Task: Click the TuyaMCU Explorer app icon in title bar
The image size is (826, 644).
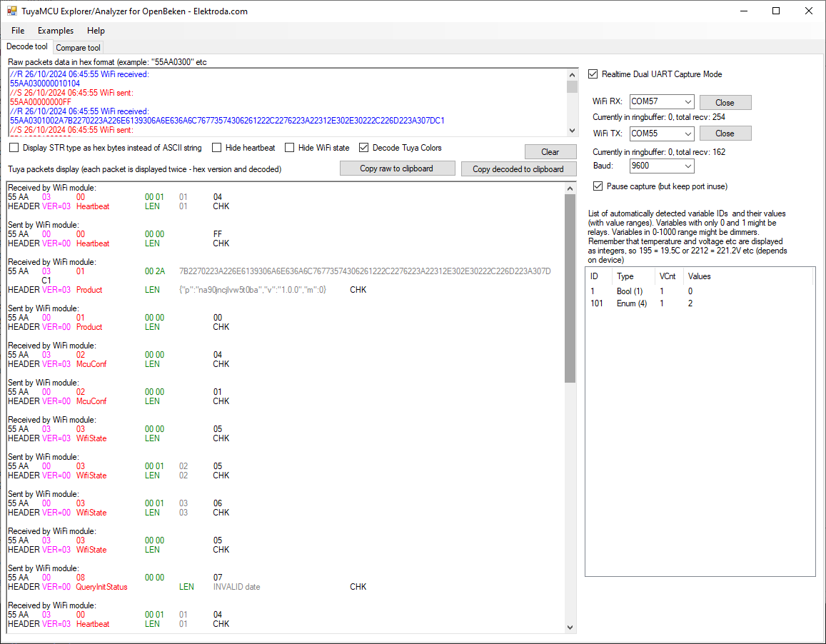Action: click(x=11, y=11)
